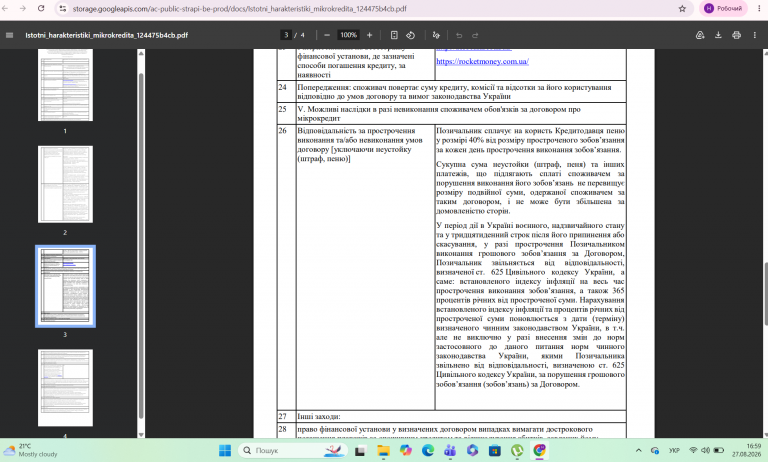
Task: Open Task View on the taskbar
Action: tap(360, 450)
